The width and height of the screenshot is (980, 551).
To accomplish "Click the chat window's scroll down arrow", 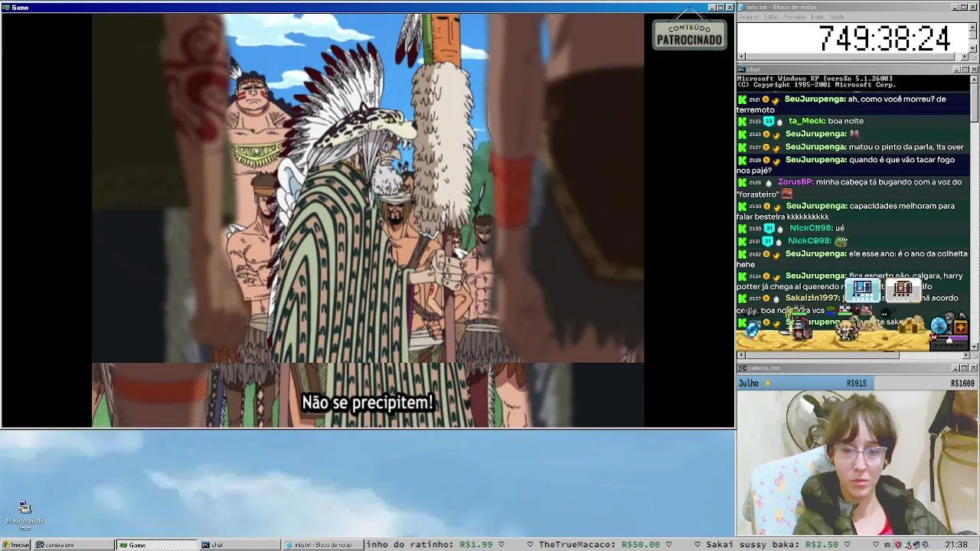I will [x=973, y=346].
